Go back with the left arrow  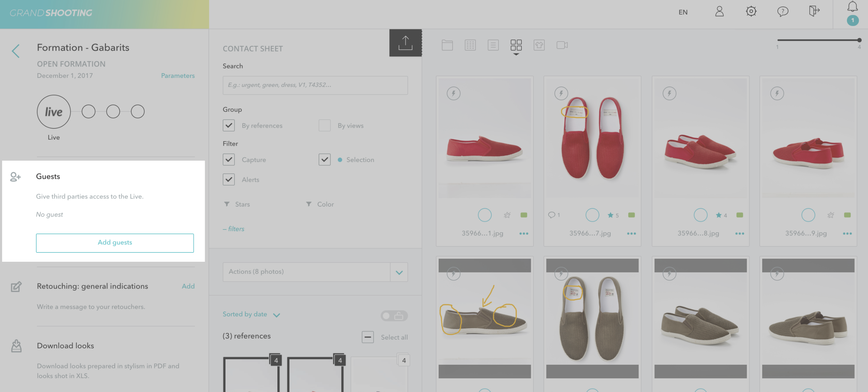click(16, 51)
